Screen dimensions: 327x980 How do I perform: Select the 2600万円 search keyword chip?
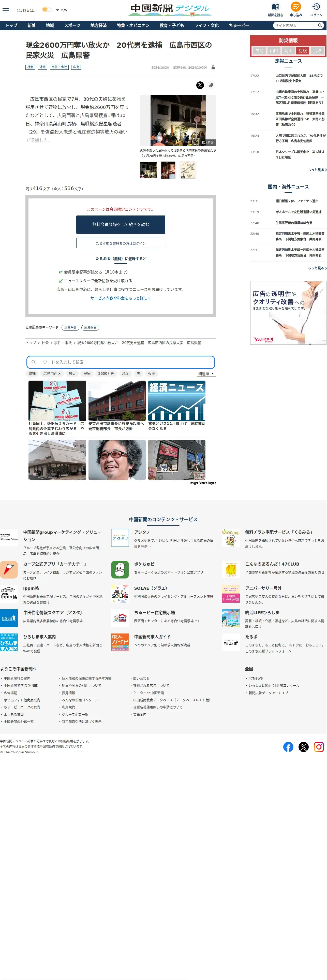click(106, 373)
